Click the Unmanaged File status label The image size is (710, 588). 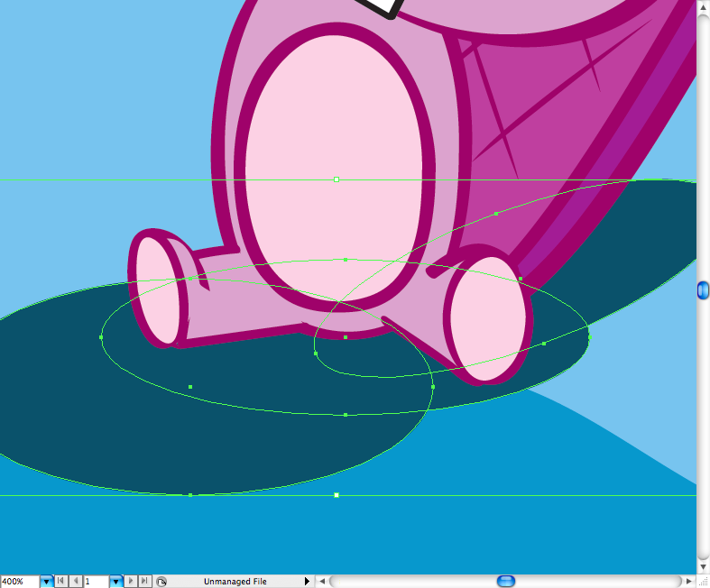click(x=235, y=582)
